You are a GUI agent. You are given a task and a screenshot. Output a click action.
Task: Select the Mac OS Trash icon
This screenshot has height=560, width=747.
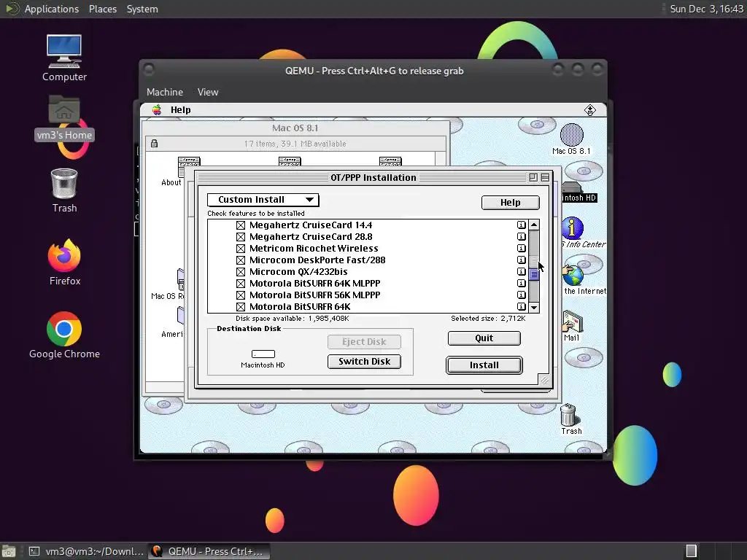click(568, 415)
